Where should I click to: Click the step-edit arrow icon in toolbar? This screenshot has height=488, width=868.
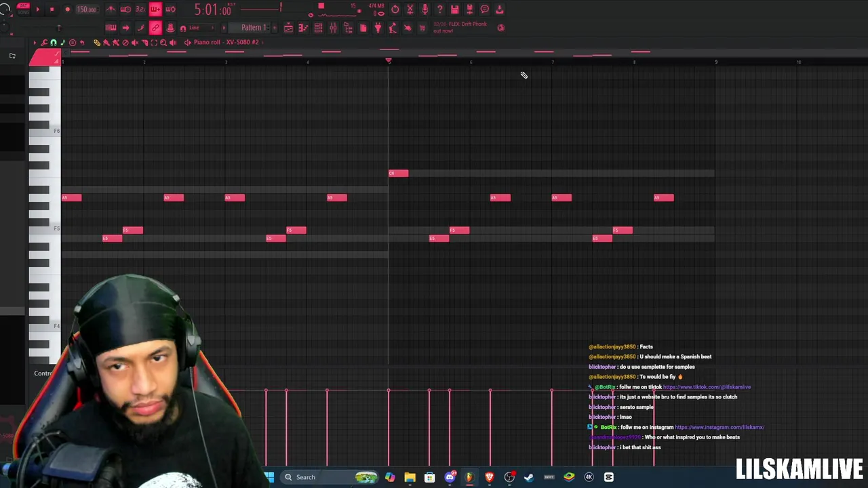pos(125,28)
